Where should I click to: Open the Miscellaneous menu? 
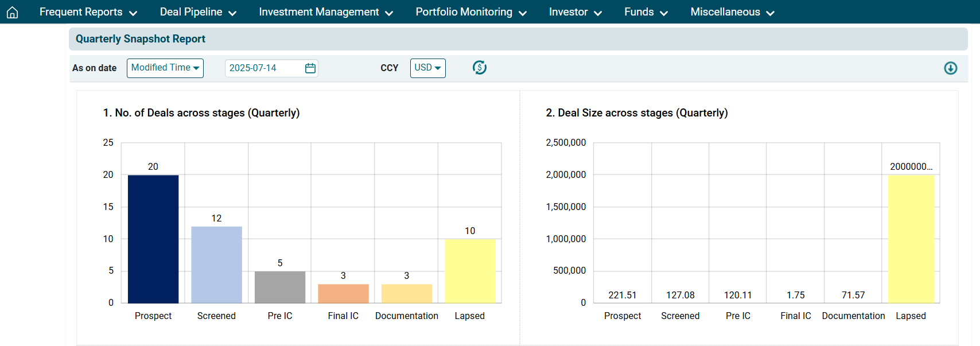(732, 12)
